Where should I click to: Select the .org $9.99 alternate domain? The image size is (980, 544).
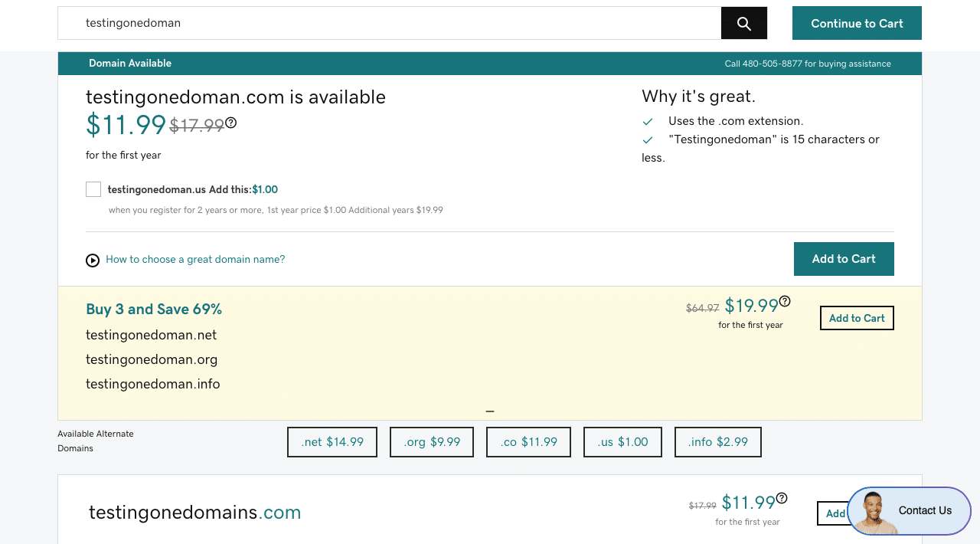[x=432, y=442]
